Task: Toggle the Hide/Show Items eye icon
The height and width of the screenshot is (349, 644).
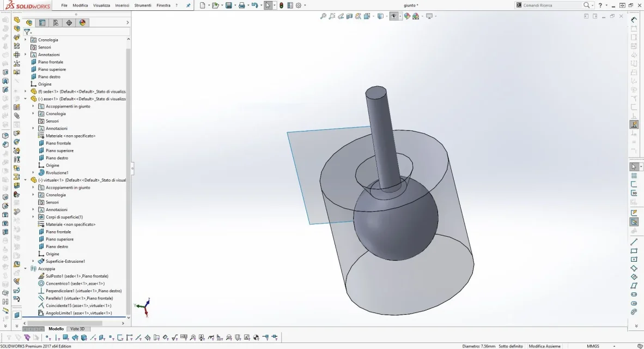Action: click(x=393, y=16)
